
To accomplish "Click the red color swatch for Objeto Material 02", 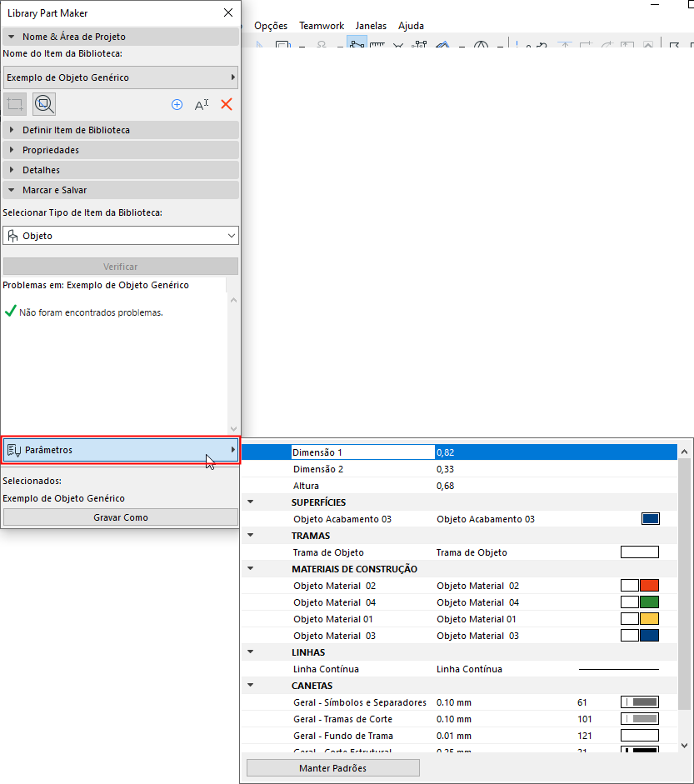I will pos(648,586).
